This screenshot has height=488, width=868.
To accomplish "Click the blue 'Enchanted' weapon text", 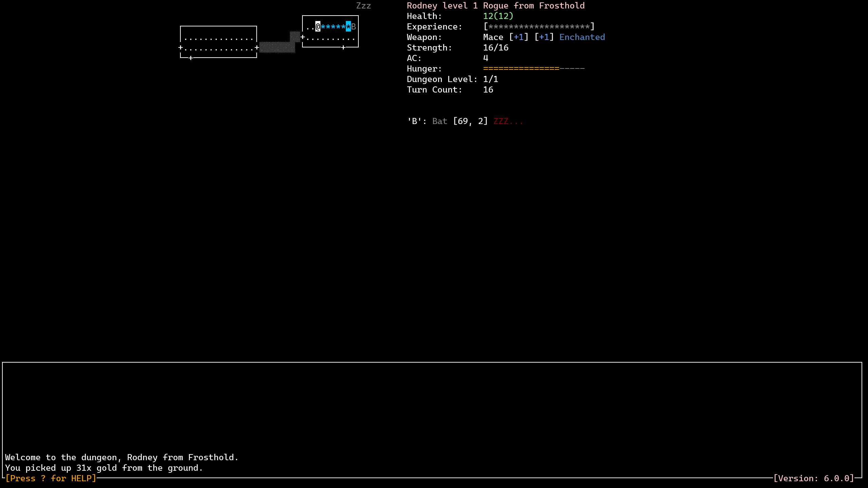I will click(582, 37).
